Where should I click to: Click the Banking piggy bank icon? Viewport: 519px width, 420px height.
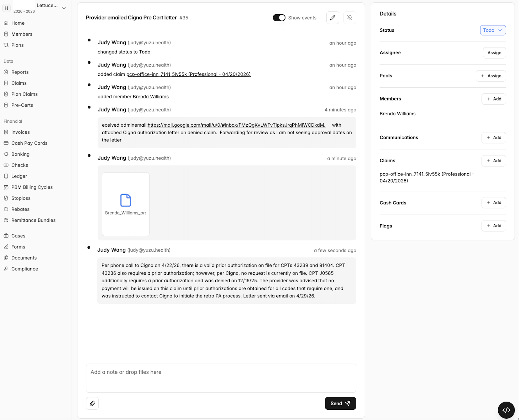[6, 154]
